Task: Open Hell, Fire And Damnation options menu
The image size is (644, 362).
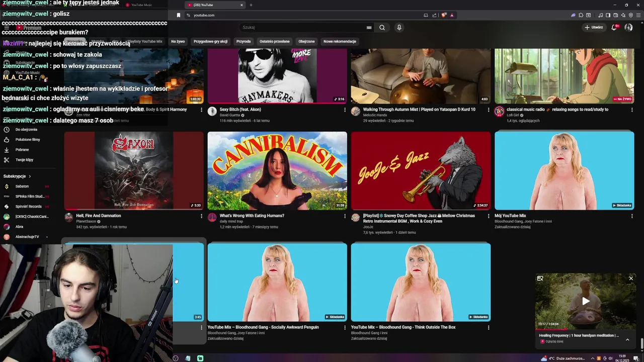Action: tap(201, 216)
